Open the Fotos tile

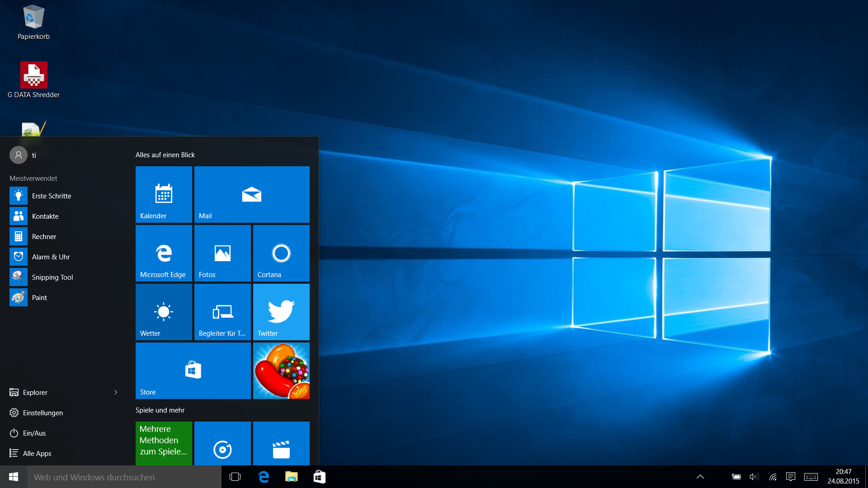pyautogui.click(x=222, y=253)
